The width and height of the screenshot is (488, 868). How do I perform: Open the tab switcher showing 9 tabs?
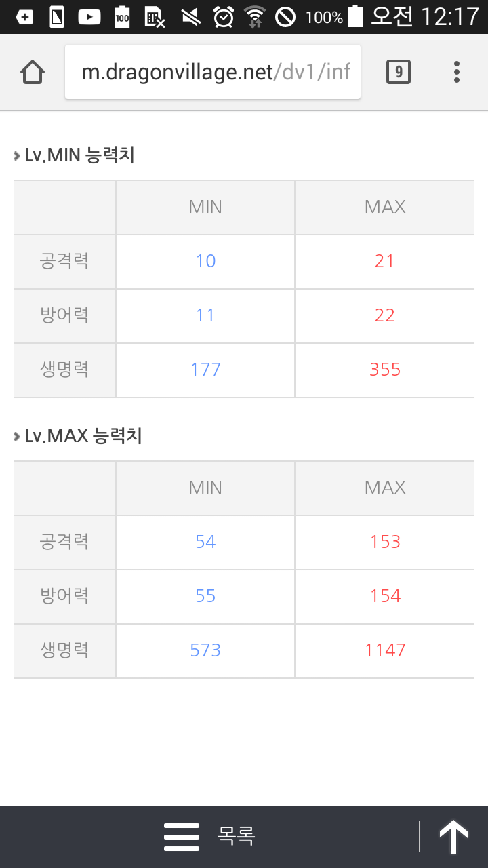coord(399,72)
